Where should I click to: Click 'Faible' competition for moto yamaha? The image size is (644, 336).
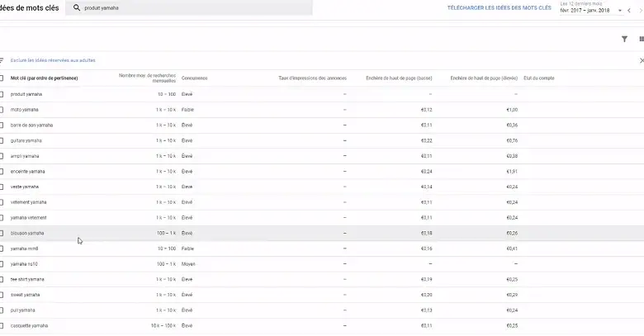pos(187,110)
